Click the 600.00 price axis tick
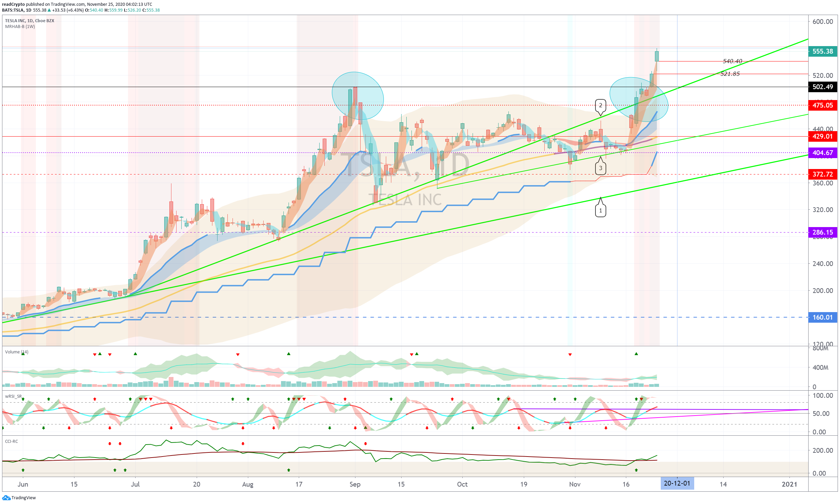Viewport: 840px width, 504px height. 823,22
